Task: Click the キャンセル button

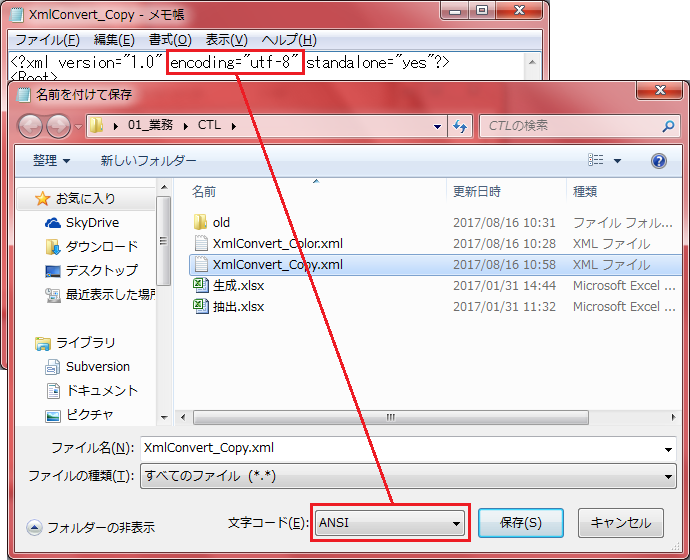Action: click(x=620, y=523)
